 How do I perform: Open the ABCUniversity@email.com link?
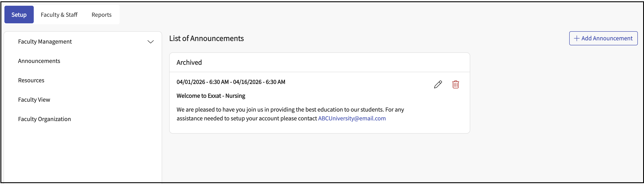click(x=352, y=118)
